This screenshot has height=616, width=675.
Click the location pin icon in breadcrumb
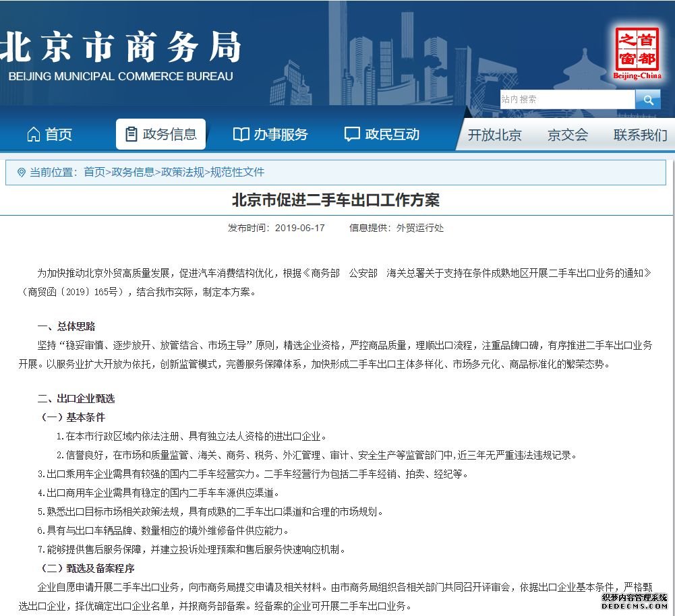point(21,173)
